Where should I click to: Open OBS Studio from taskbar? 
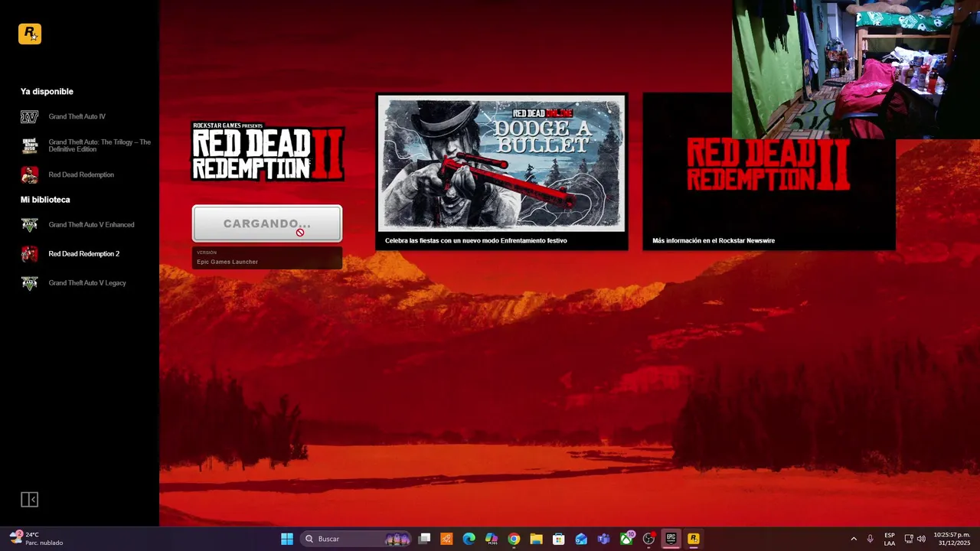pos(648,539)
